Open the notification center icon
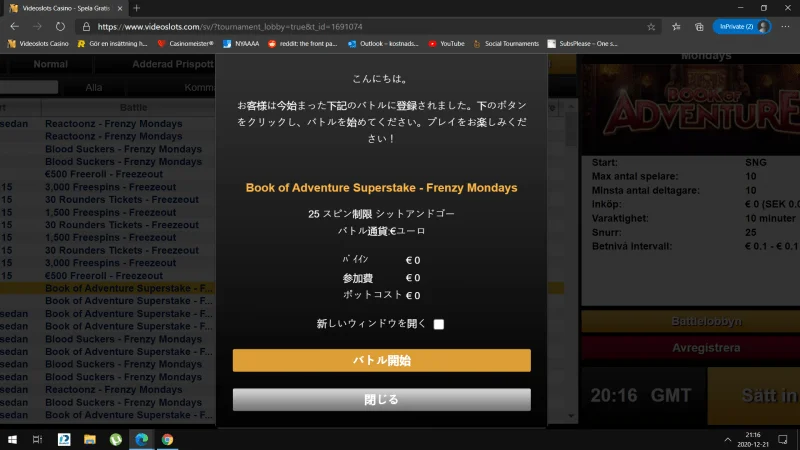This screenshot has width=800, height=450. click(783, 439)
